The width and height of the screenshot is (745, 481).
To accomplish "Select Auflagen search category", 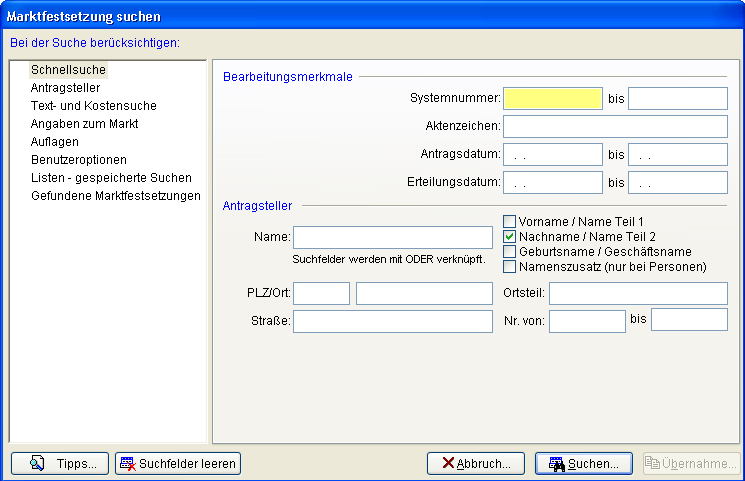I will tap(55, 142).
